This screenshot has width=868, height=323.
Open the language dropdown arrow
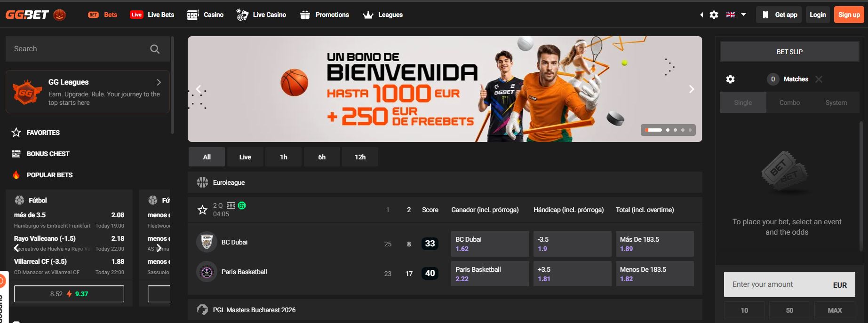[x=743, y=15]
